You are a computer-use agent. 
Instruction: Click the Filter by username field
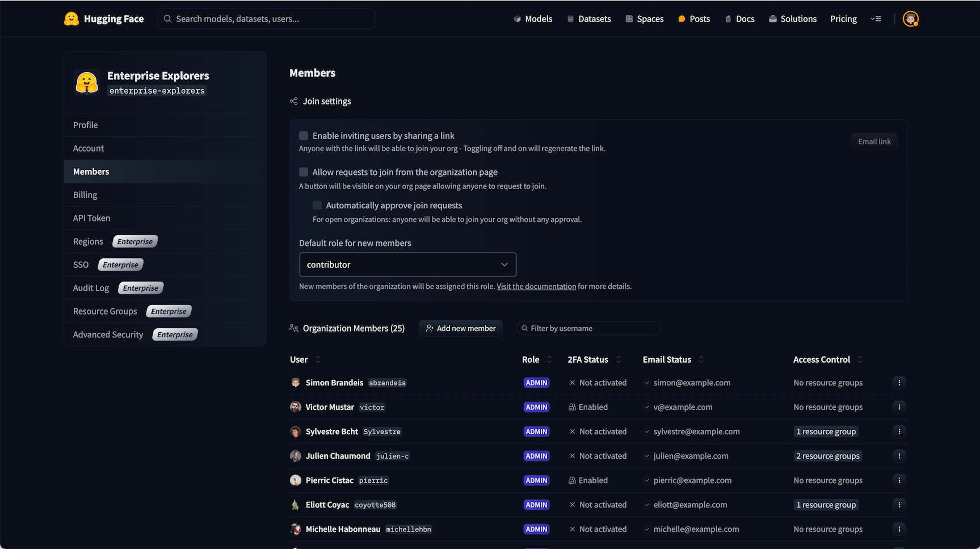[590, 328]
